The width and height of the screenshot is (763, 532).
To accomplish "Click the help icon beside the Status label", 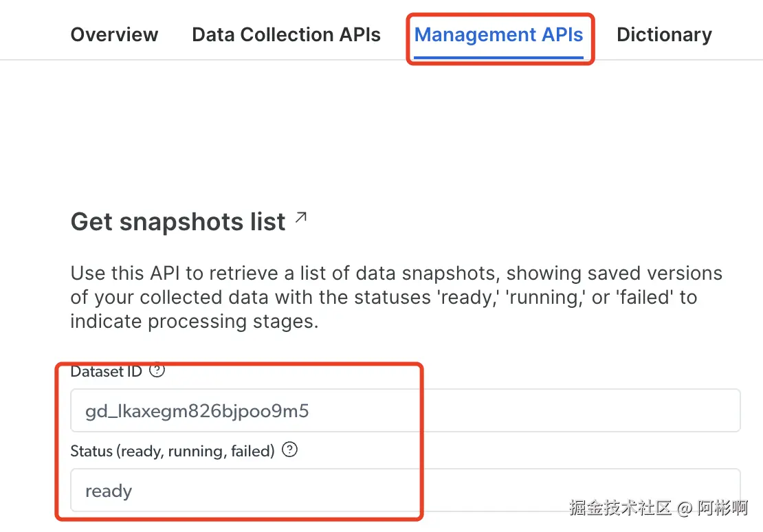I will (x=290, y=450).
